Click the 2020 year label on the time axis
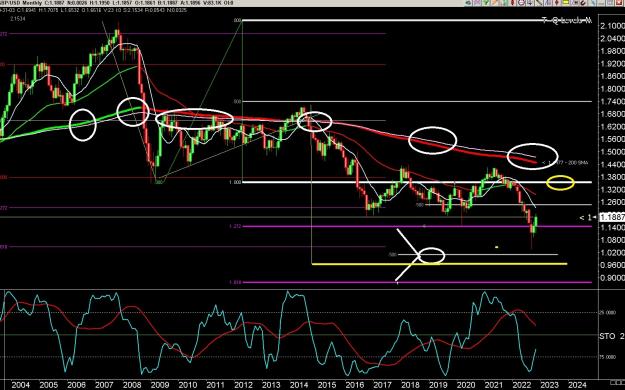 coord(466,385)
